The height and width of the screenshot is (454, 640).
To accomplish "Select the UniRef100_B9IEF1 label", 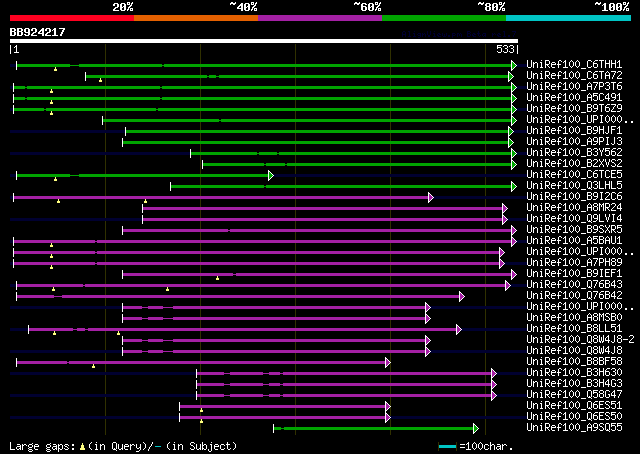I will tap(574, 274).
